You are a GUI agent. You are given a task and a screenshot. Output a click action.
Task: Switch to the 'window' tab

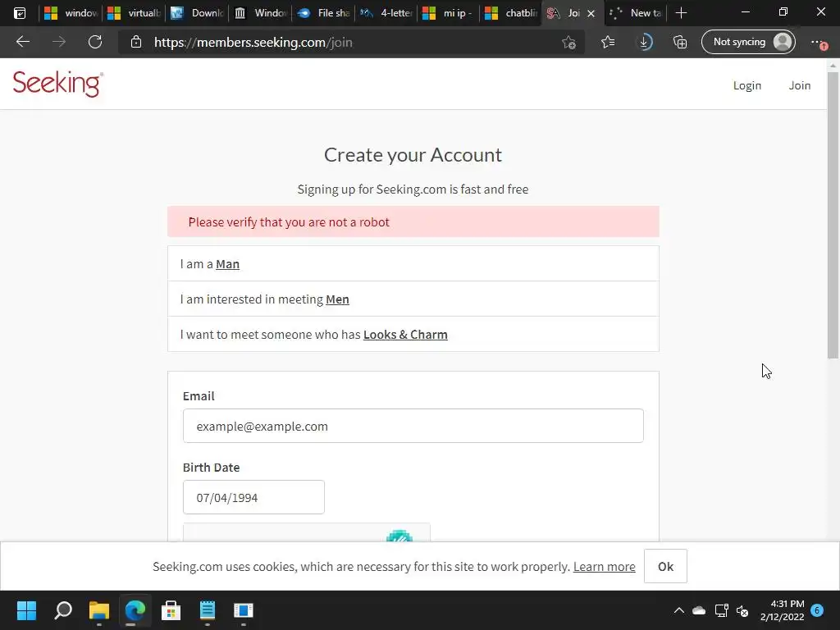pyautogui.click(x=71, y=13)
